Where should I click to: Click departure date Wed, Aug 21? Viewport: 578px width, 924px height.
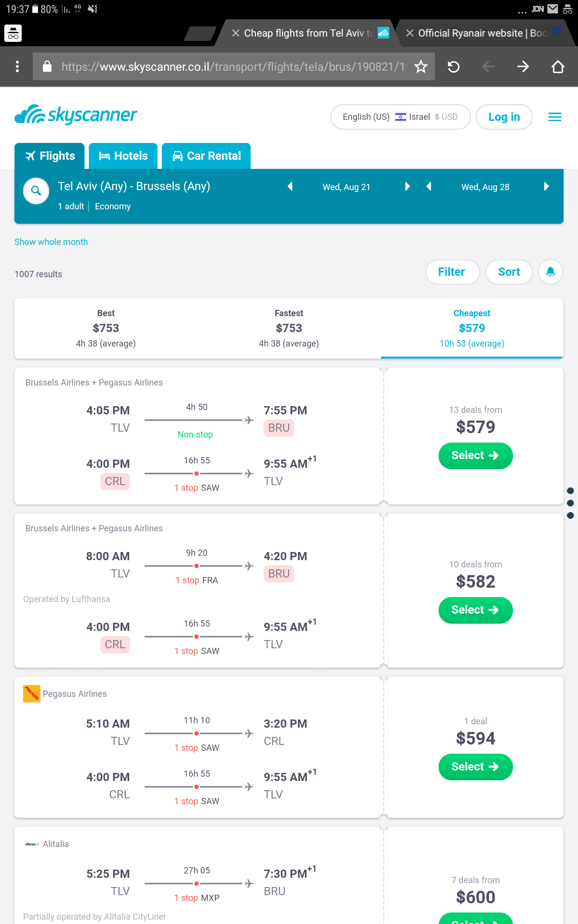(346, 187)
